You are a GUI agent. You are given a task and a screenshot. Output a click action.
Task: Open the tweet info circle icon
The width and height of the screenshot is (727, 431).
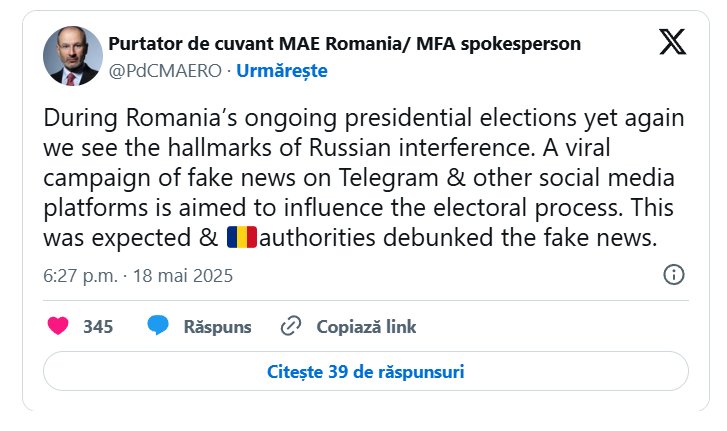[674, 275]
